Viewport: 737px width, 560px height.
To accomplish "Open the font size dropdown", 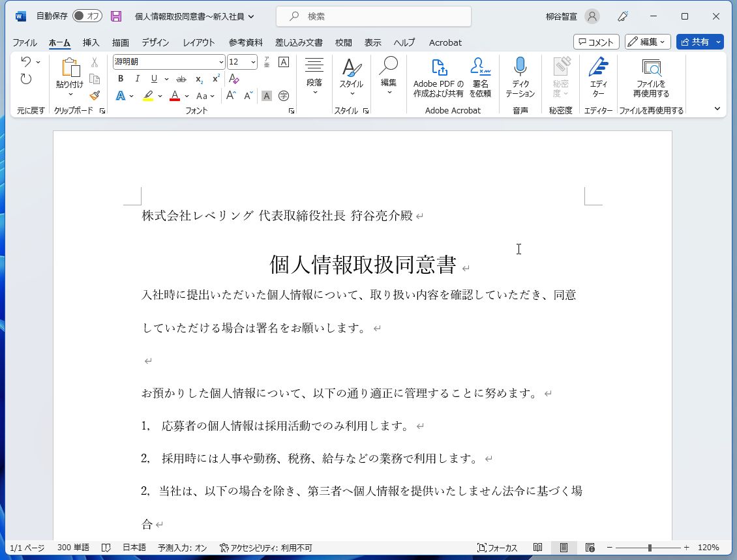I will (x=254, y=62).
